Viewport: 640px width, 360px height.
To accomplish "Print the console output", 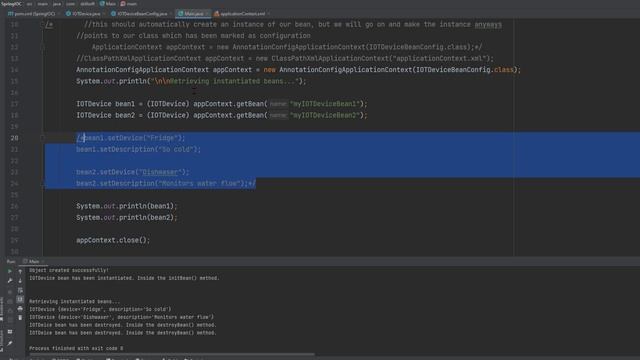I will point(20,309).
